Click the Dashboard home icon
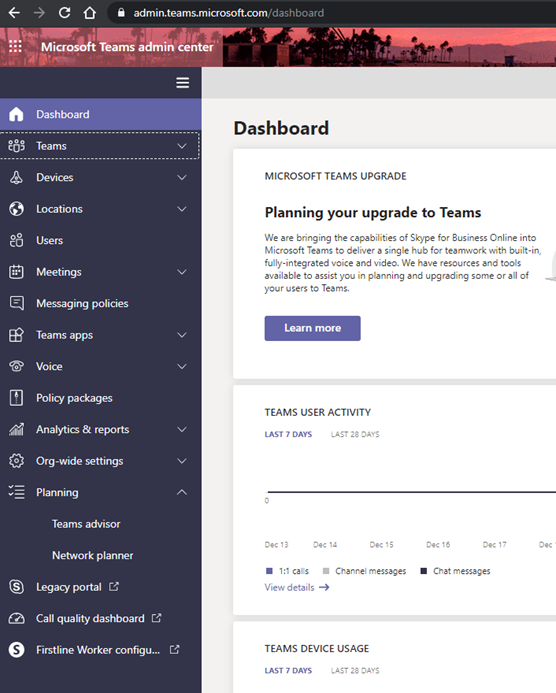The width and height of the screenshot is (556, 693). 16,114
